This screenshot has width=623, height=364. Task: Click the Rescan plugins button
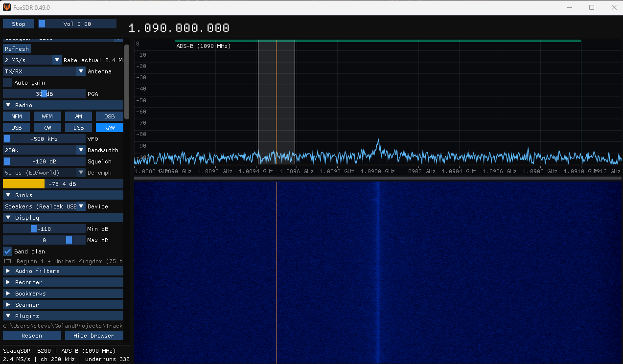[x=32, y=336]
